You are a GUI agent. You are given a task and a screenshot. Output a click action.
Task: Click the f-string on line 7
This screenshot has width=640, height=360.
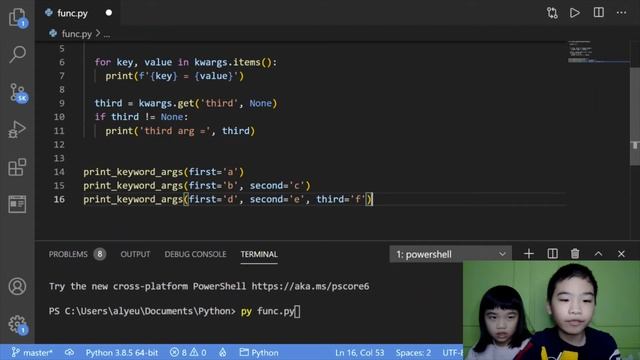pos(188,76)
